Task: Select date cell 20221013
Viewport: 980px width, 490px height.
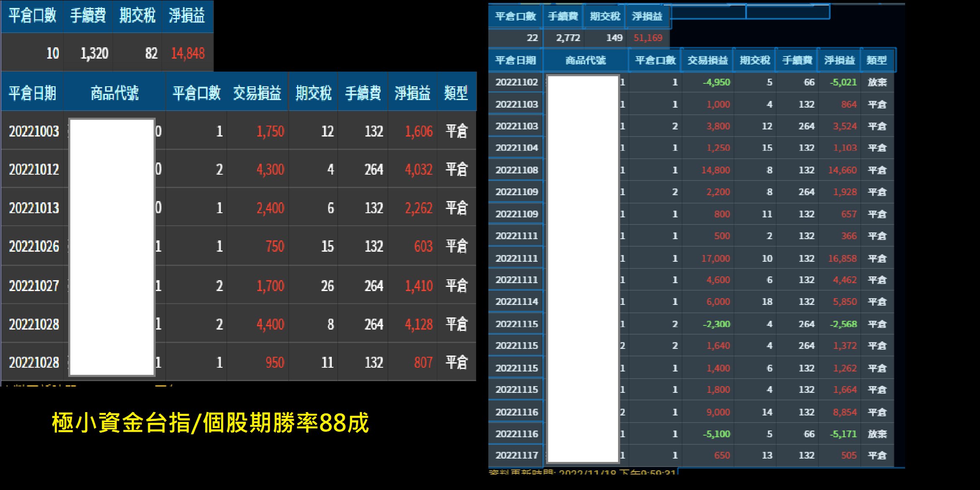Action: pos(34,208)
